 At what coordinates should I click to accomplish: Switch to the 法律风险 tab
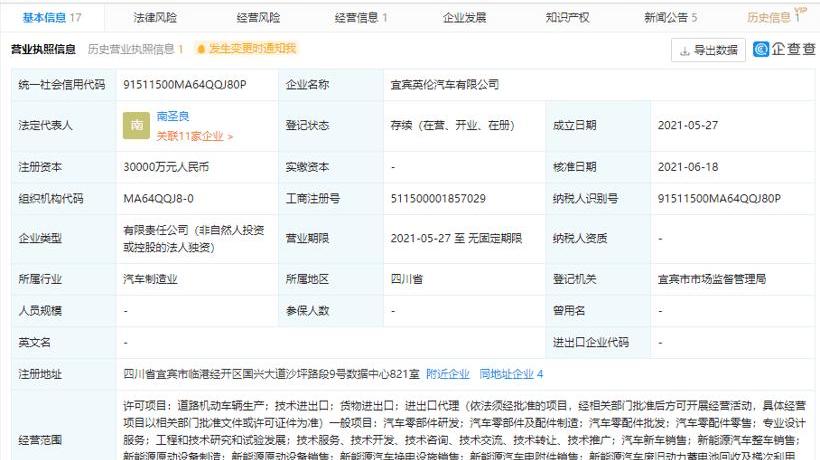pos(154,18)
